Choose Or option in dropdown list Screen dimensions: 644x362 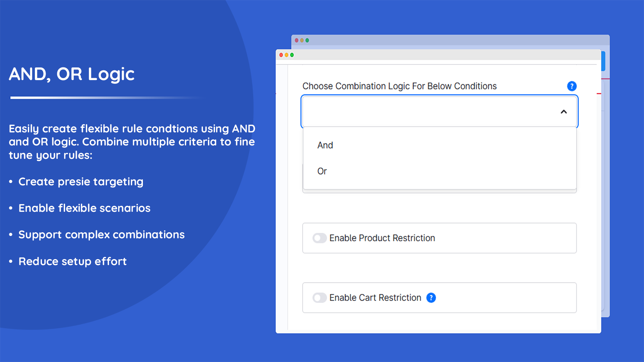(x=322, y=171)
